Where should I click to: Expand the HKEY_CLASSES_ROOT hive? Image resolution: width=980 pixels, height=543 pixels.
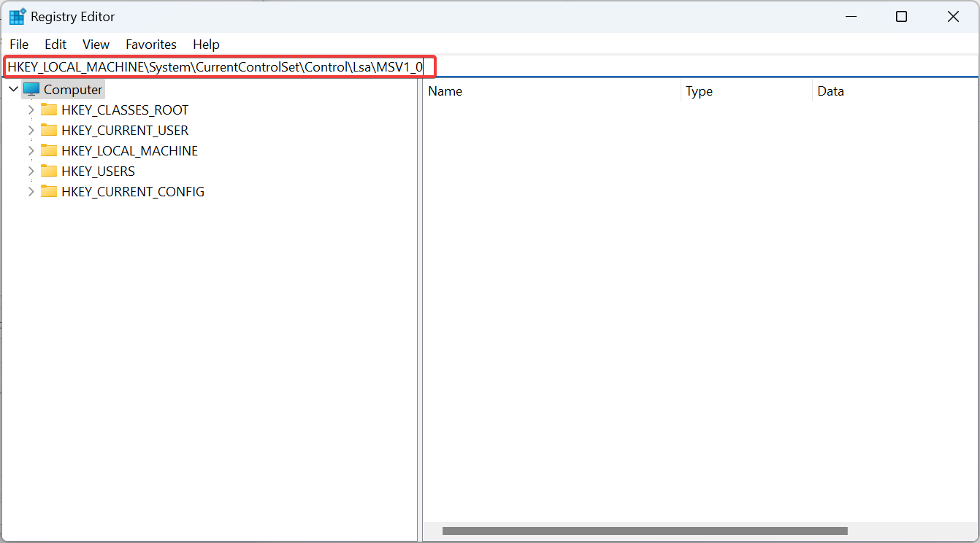(x=31, y=110)
